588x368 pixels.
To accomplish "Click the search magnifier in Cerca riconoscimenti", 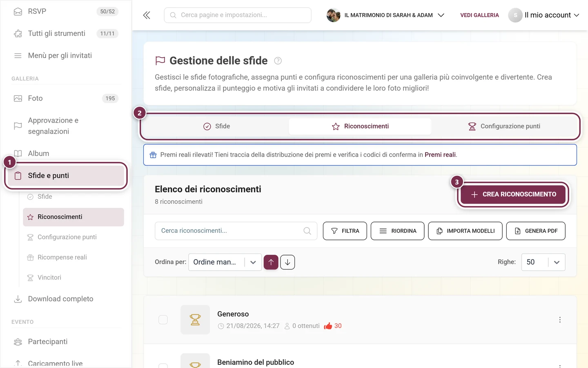I will (x=307, y=231).
